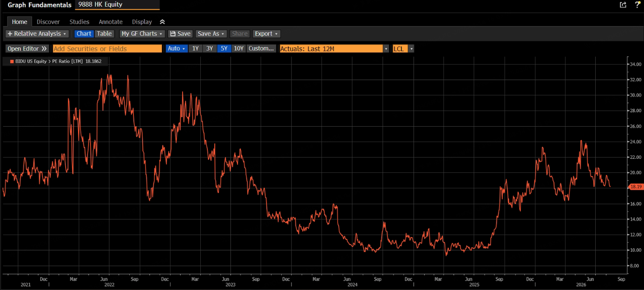Expand the LCL currency dropdown arrow
Viewport: 644px width, 290px height.
coord(411,49)
